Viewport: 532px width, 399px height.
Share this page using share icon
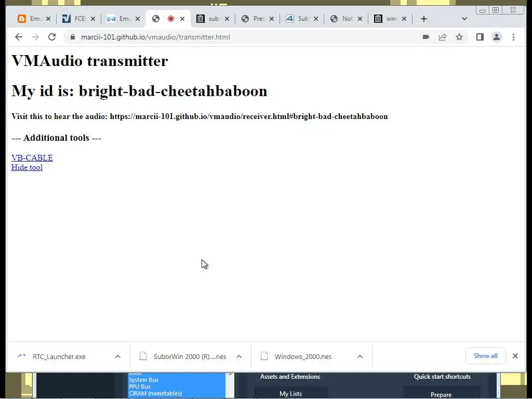443,37
